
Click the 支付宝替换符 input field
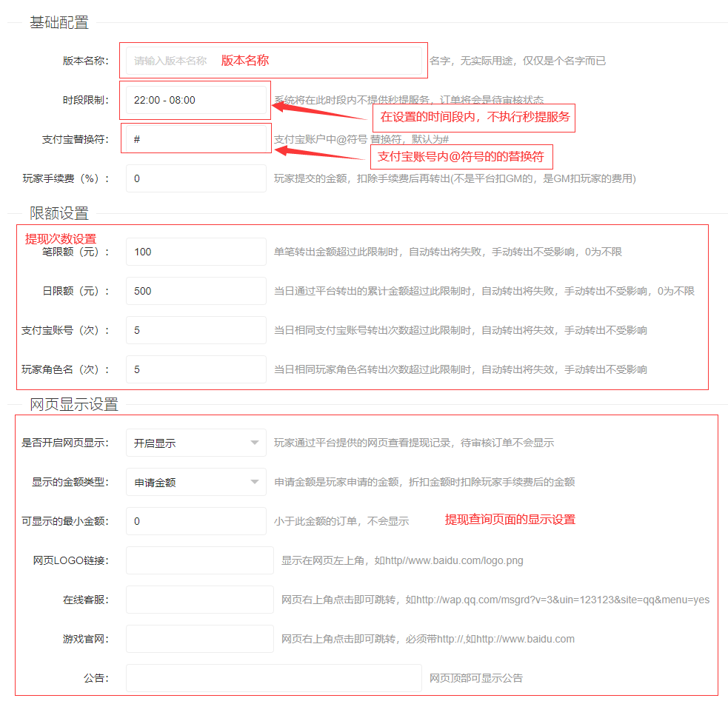196,139
